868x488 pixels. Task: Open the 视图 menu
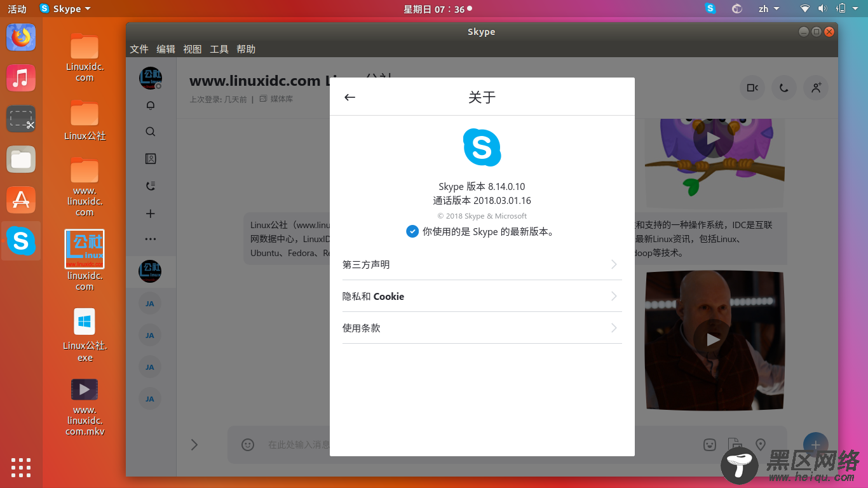193,49
